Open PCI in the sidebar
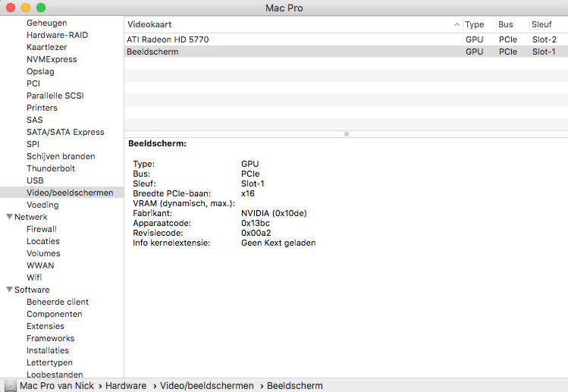 [x=33, y=83]
